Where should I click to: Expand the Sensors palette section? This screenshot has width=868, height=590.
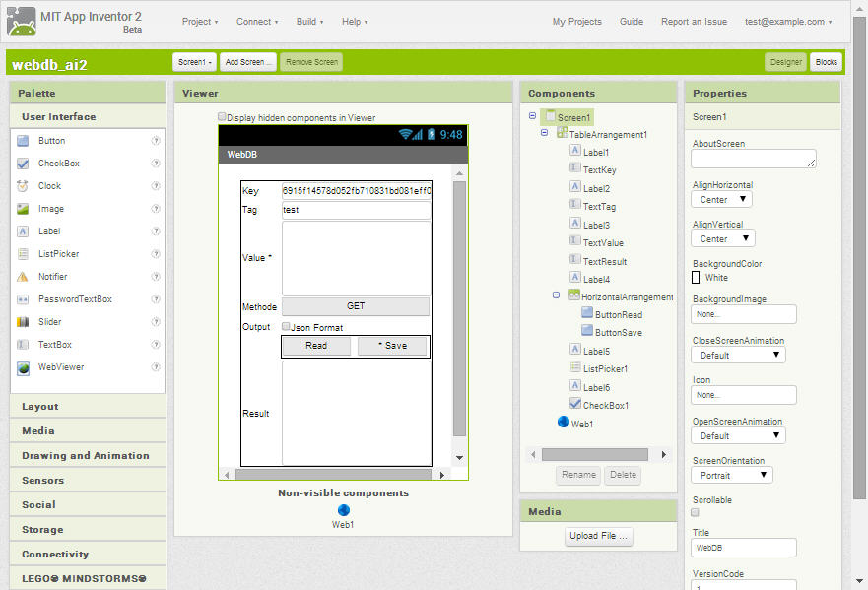88,481
